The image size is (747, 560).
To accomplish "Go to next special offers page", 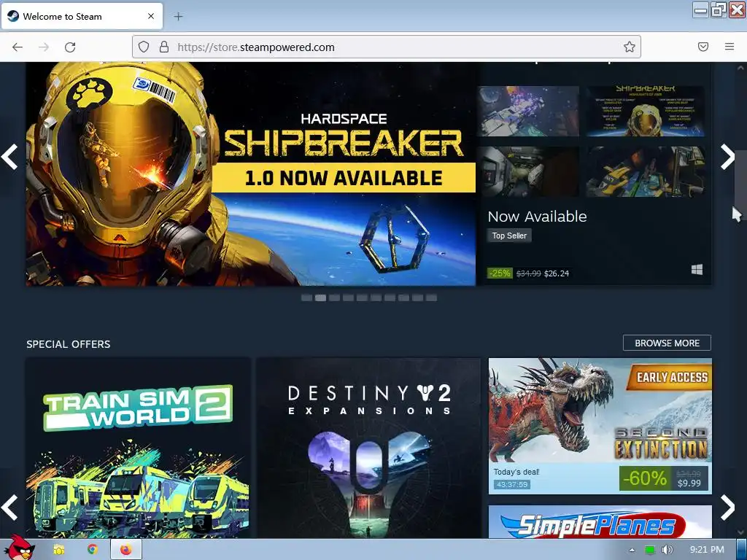I will click(x=727, y=507).
